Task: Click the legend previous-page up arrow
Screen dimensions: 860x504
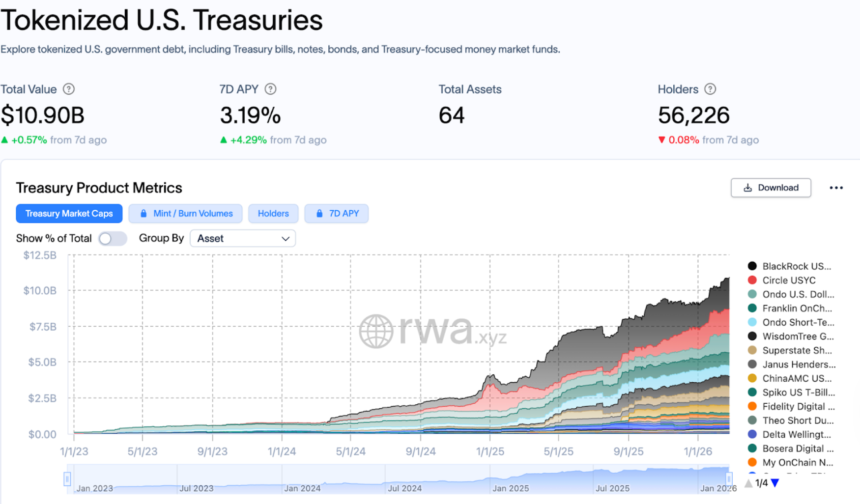Action: point(749,483)
